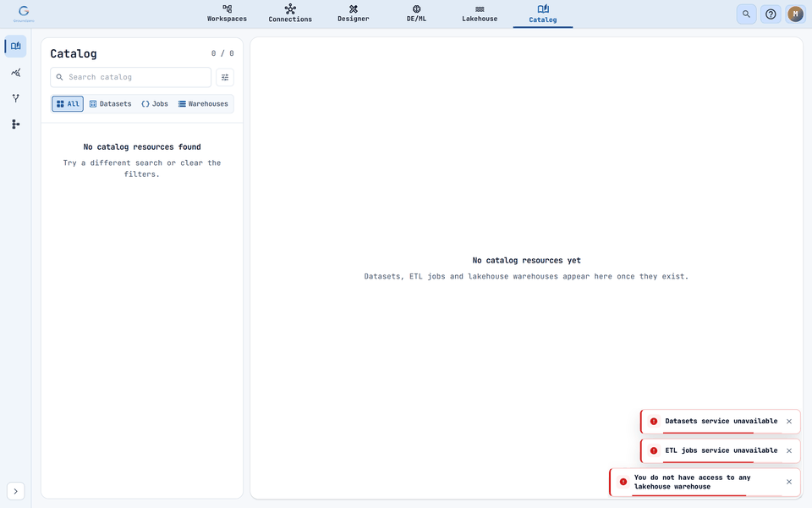This screenshot has height=508, width=812.
Task: Click 'Try a different search' hint text
Action: coord(142,168)
